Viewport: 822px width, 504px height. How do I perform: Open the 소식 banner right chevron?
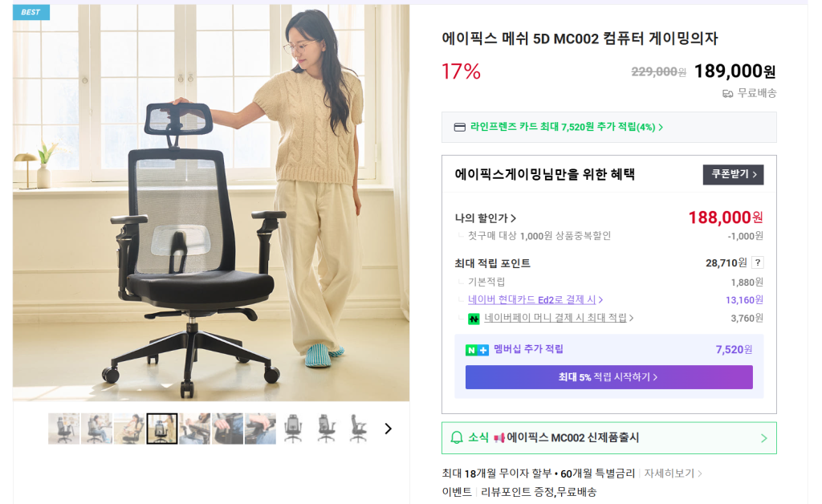click(x=764, y=438)
